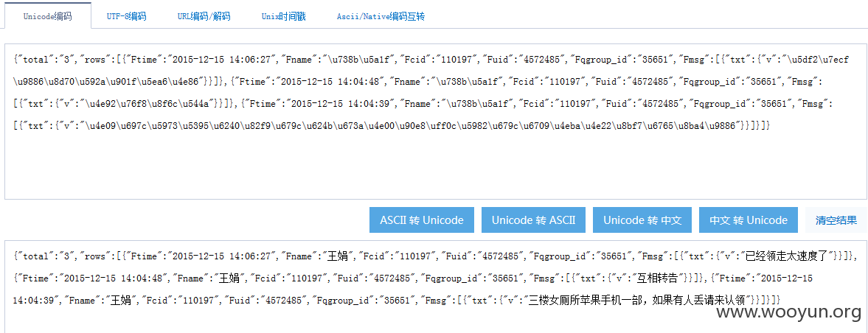Image resolution: width=868 pixels, height=333 pixels.
Task: Open the URL编码/解码 tab
Action: (x=204, y=16)
